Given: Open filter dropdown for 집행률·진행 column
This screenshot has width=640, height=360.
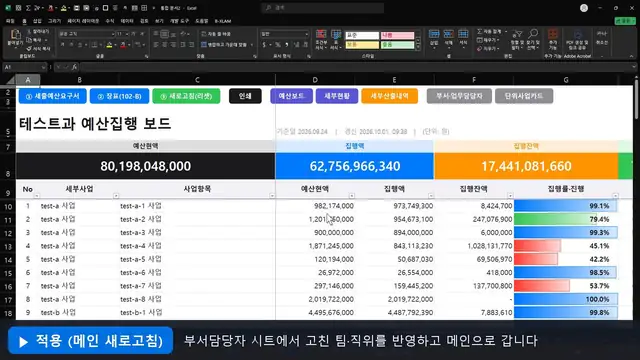Looking at the screenshot, I should pos(616,196).
